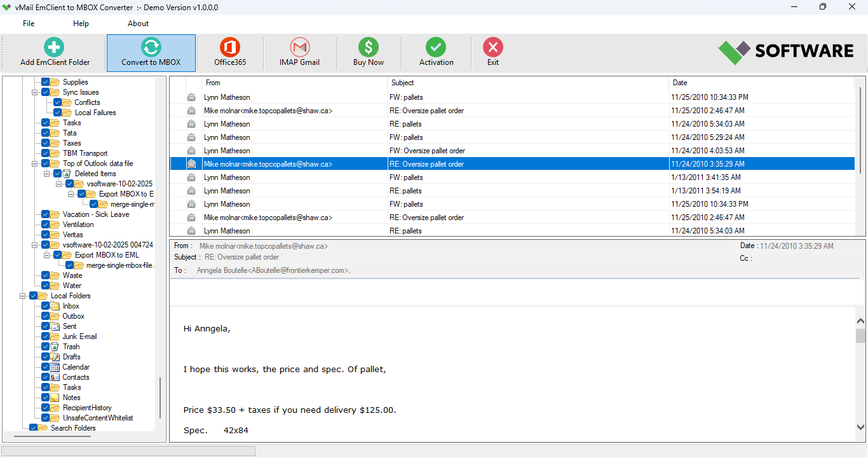868x458 pixels.
Task: Collapse the Local Folders tree node
Action: [x=24, y=296]
